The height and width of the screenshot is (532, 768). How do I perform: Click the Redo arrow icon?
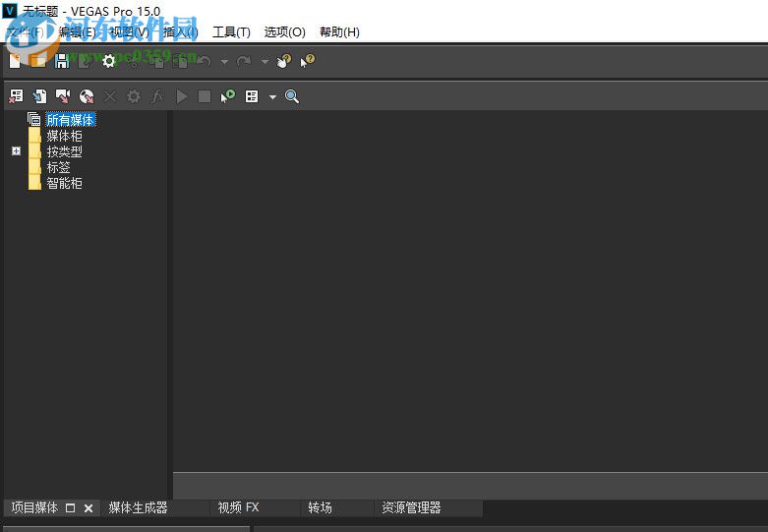tap(244, 61)
